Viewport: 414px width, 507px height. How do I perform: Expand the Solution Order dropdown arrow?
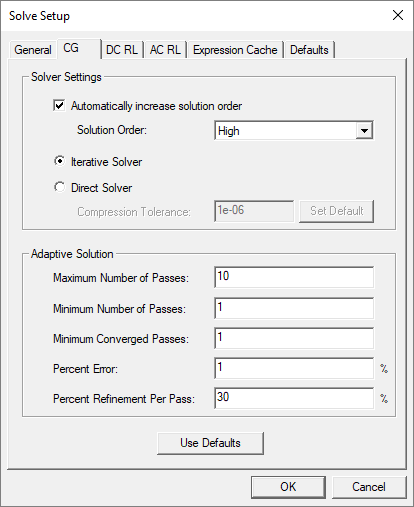pyautogui.click(x=364, y=130)
